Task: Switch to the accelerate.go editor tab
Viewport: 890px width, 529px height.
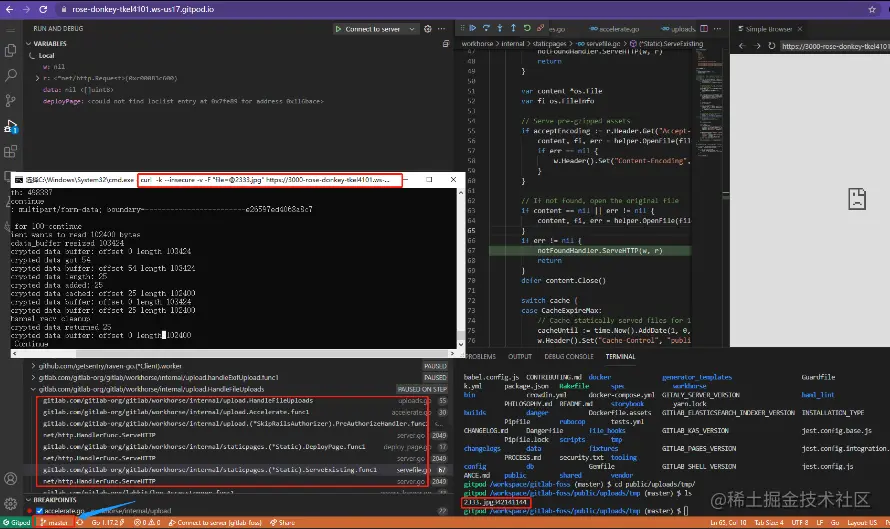Action: click(614, 29)
